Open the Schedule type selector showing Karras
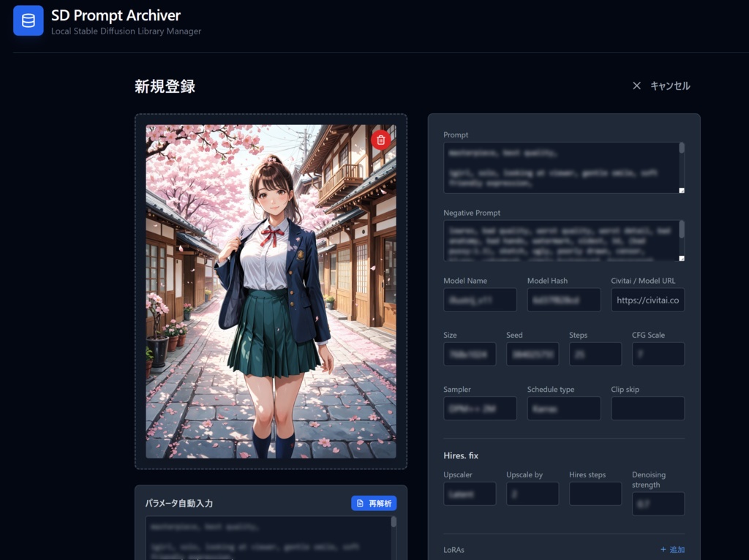Screen dimensions: 749x560 pos(564,409)
